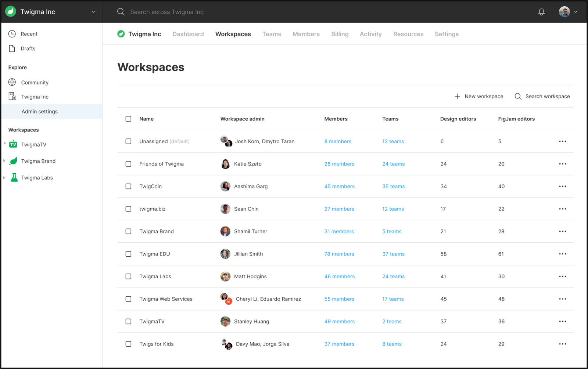Expand the TwigmaTV workspace in sidebar
The image size is (588, 369).
[4, 144]
